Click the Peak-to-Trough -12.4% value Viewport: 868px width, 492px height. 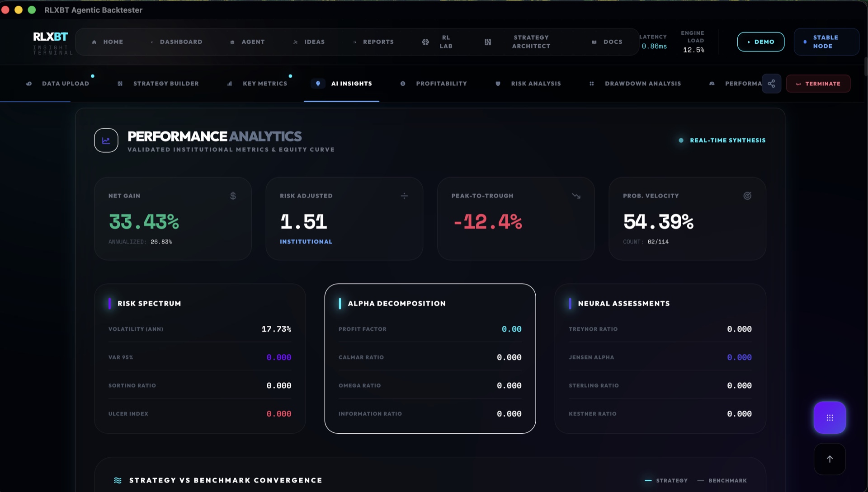(x=488, y=221)
